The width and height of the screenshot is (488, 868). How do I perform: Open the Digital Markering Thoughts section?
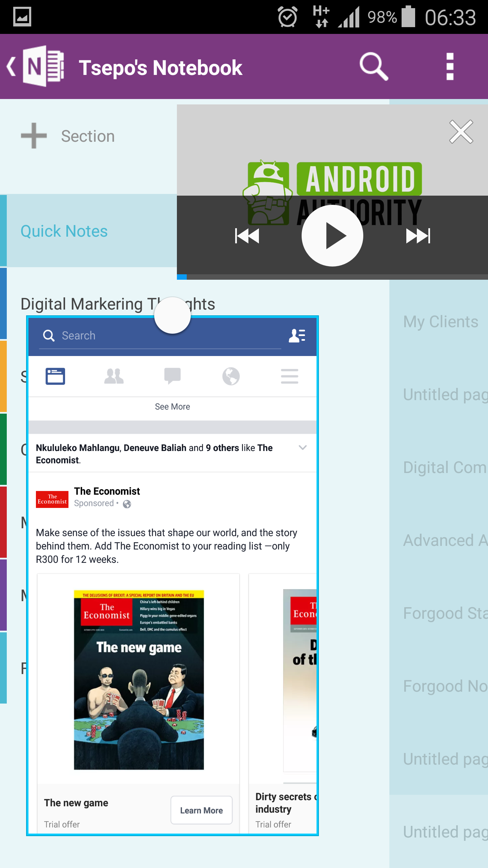118,304
